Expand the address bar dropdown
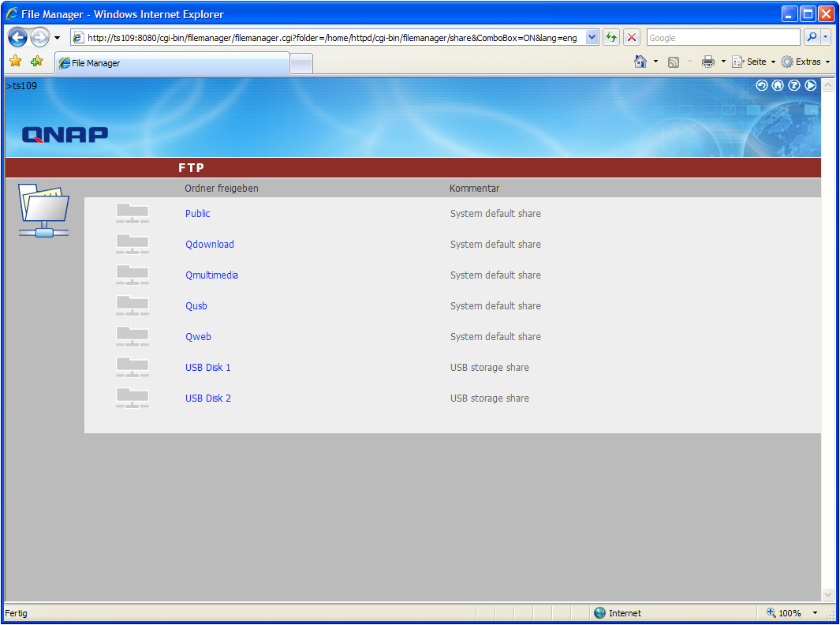The image size is (840, 625). pyautogui.click(x=592, y=38)
